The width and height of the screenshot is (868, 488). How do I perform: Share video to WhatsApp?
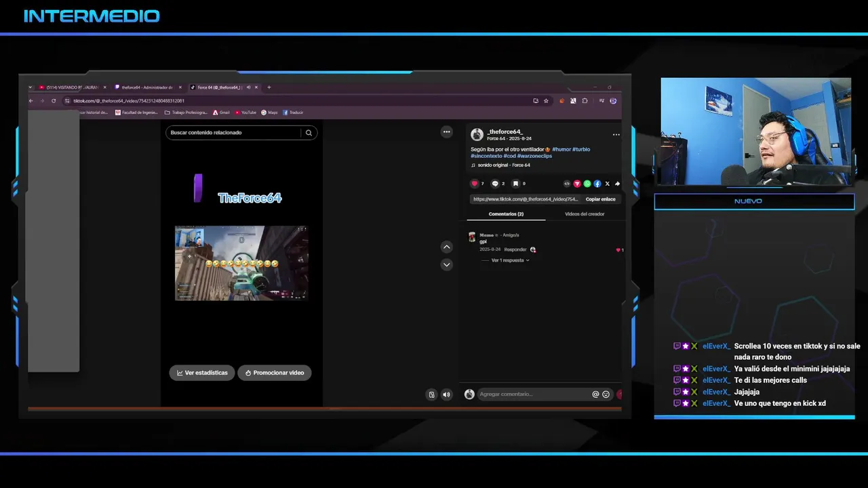point(587,184)
